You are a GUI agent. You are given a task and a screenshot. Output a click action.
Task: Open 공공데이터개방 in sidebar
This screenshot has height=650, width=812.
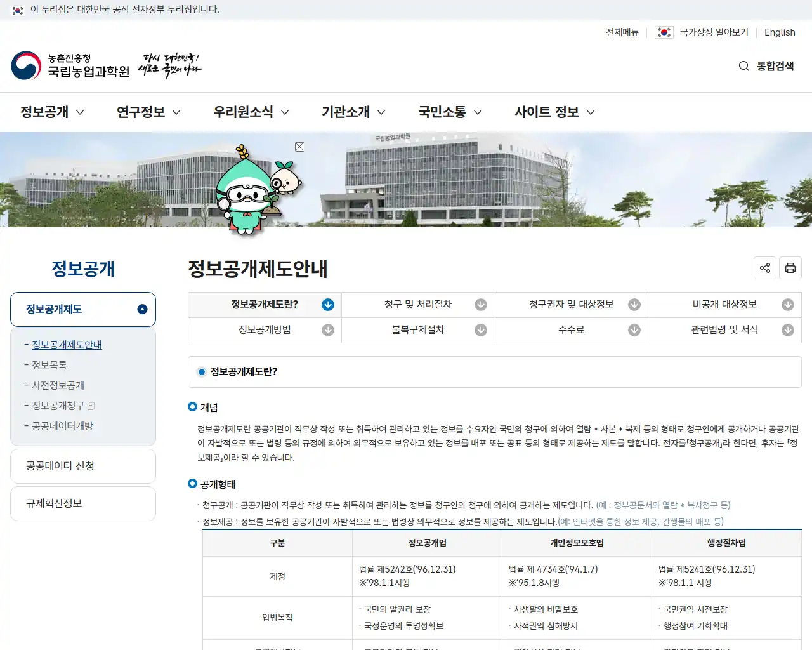[x=62, y=426]
